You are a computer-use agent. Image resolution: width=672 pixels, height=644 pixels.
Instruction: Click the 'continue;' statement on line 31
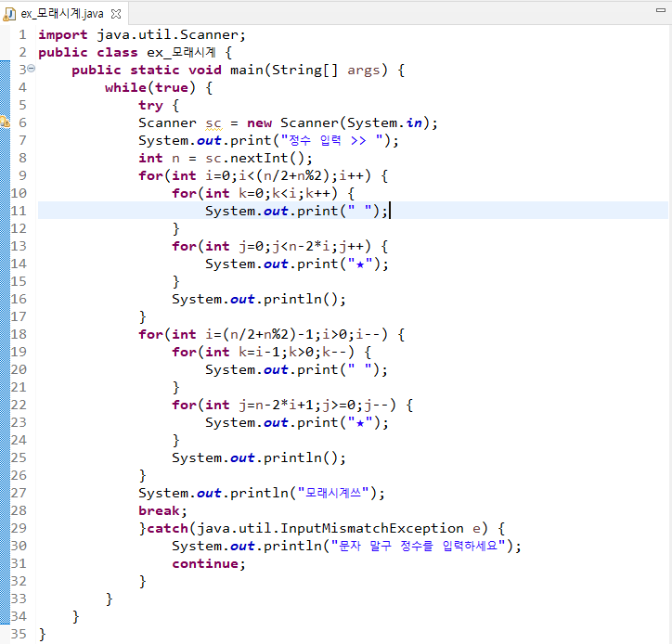click(x=209, y=564)
